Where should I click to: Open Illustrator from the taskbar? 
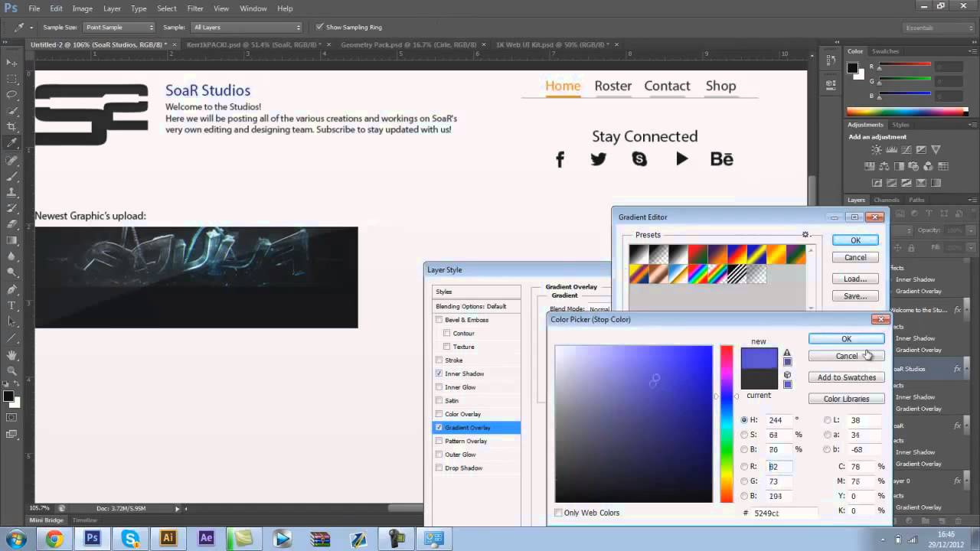tap(168, 538)
